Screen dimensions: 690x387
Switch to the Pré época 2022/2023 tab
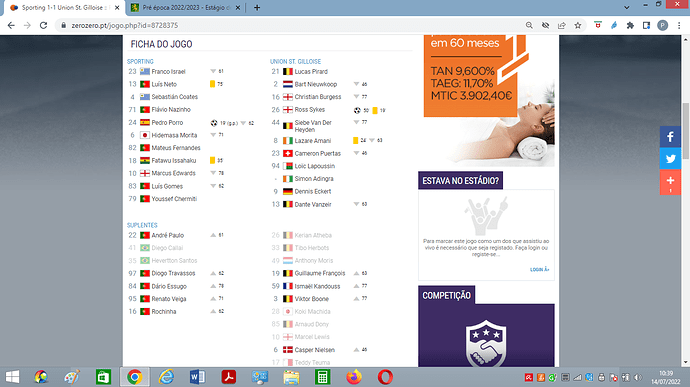coord(186,7)
